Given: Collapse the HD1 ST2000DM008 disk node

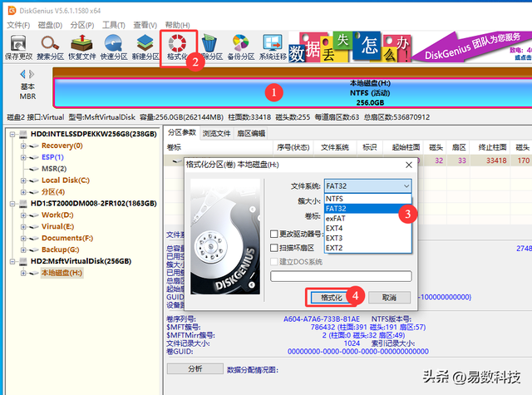Looking at the screenshot, I should pos(12,204).
